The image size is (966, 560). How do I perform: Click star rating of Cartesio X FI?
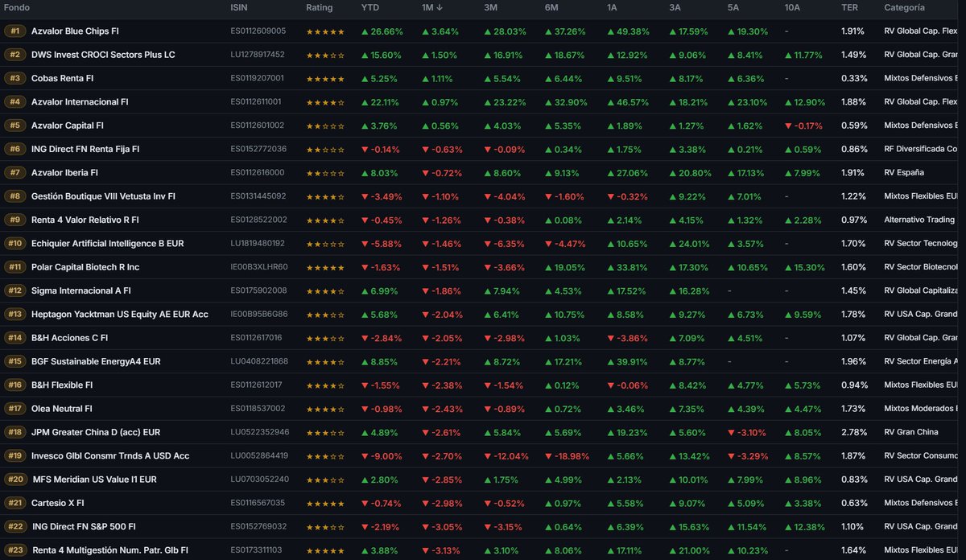click(325, 504)
